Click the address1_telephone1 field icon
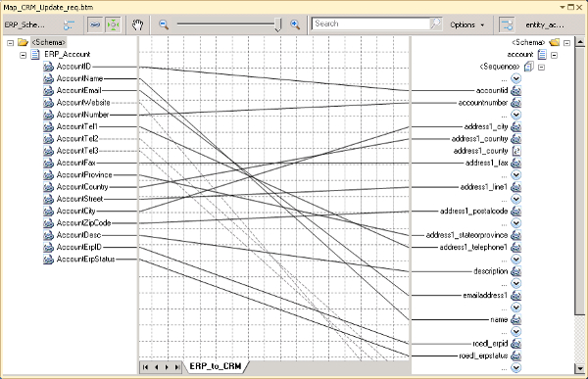 tap(516, 247)
